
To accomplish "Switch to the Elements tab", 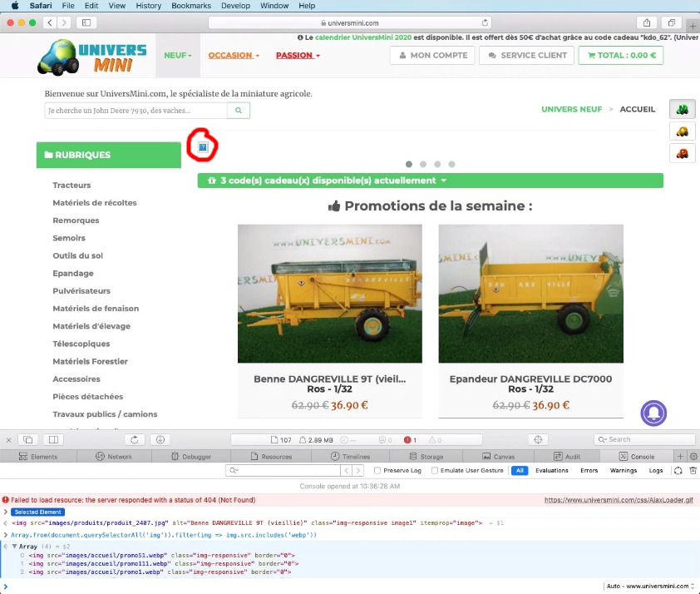I will 38,457.
